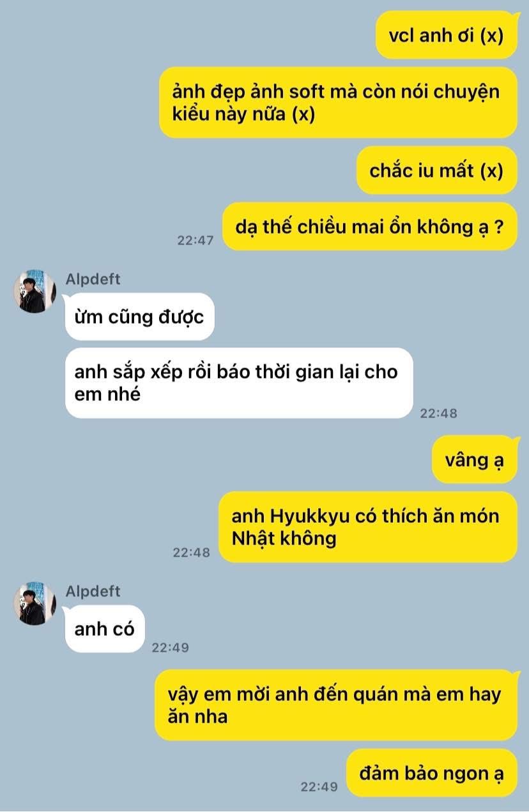Select the white 'ừm cũng được' bubble
This screenshot has height=812, width=529.
click(x=139, y=317)
